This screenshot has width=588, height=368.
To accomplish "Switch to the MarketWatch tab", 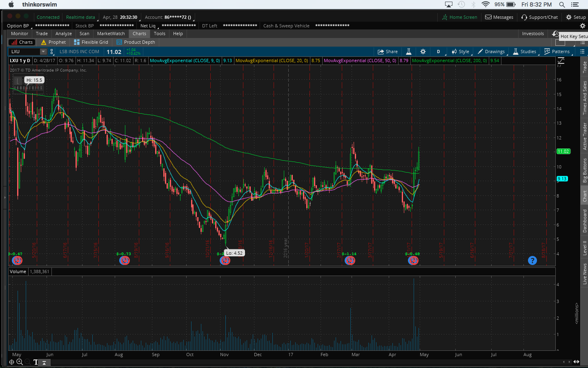I will 111,34.
